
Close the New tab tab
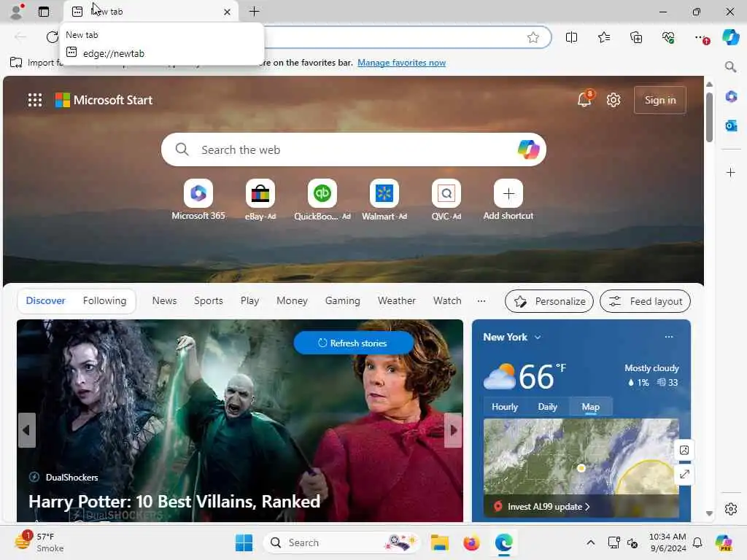[228, 12]
